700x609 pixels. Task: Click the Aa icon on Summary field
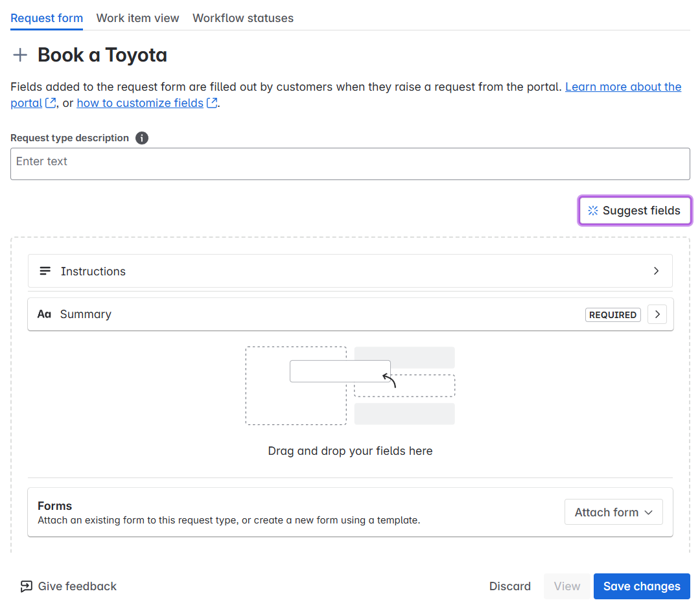click(x=44, y=314)
